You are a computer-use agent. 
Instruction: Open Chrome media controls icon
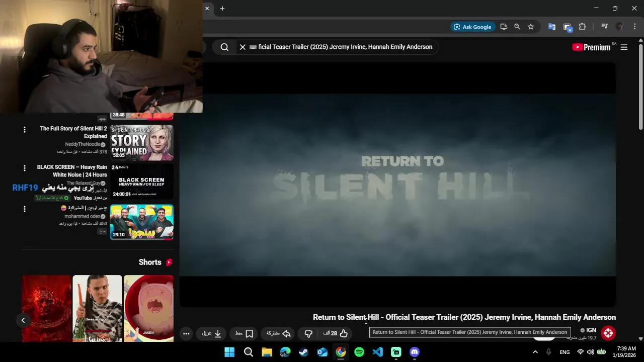click(x=605, y=27)
